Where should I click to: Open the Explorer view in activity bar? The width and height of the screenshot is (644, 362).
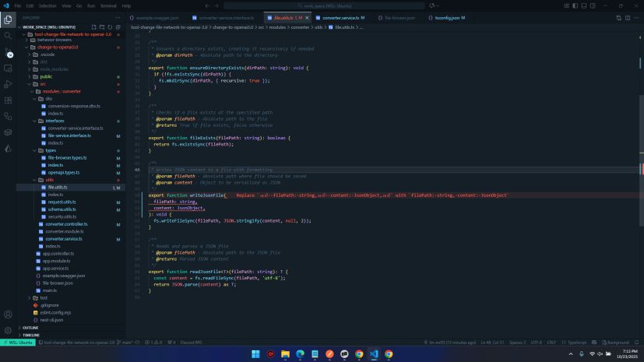pos(8,19)
